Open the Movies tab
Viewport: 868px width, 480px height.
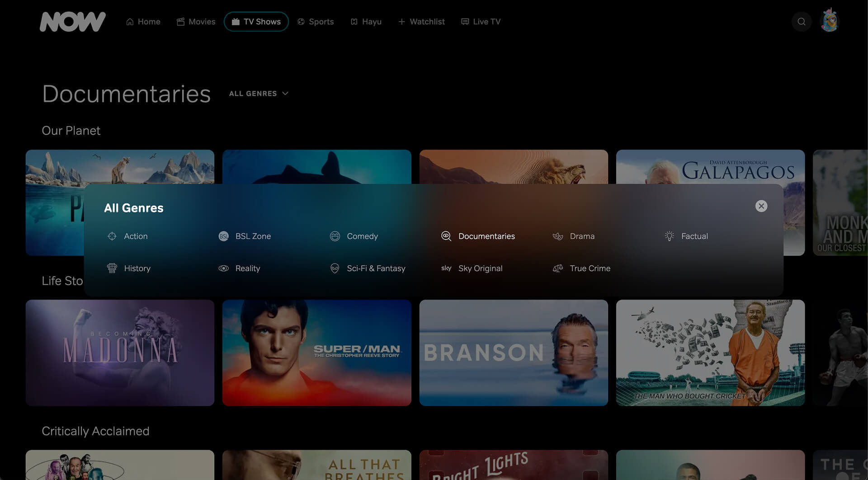[x=196, y=22]
